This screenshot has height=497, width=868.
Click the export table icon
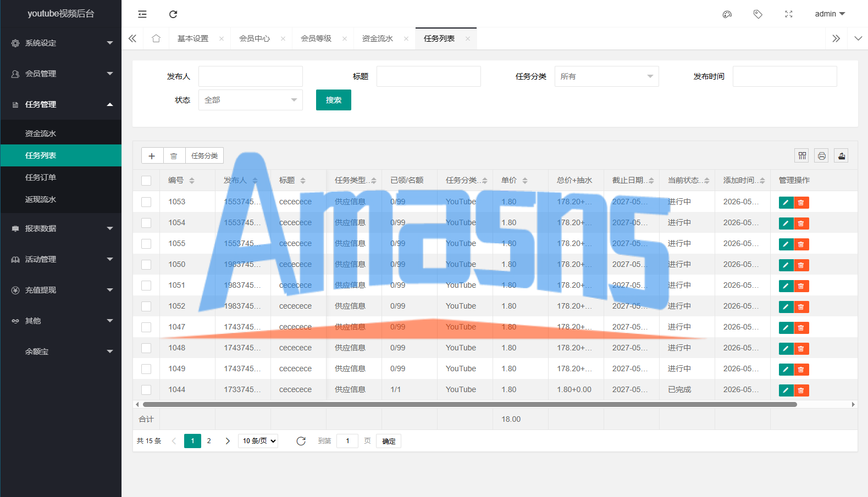click(842, 156)
